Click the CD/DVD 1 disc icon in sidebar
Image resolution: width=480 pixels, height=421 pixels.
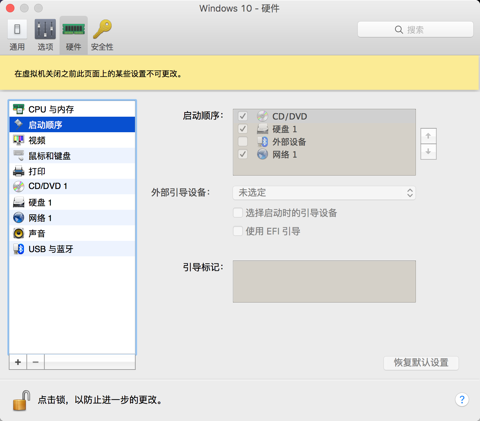pyautogui.click(x=19, y=186)
